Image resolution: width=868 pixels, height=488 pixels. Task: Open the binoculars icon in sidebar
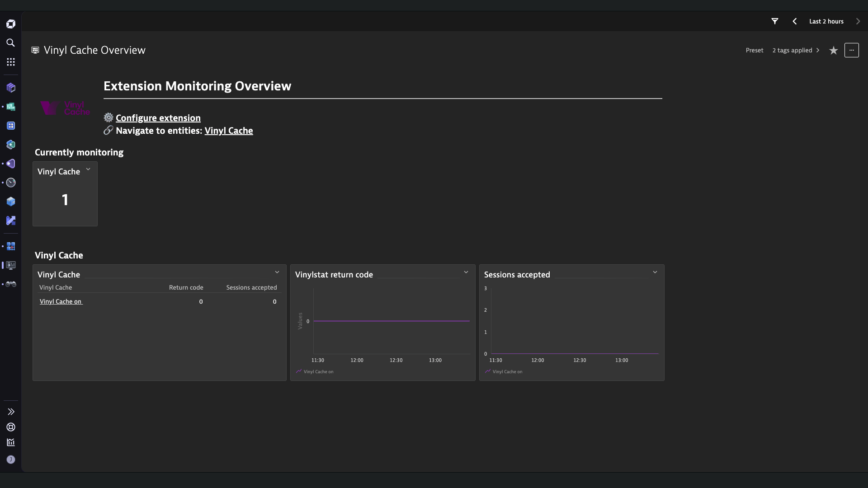click(11, 284)
